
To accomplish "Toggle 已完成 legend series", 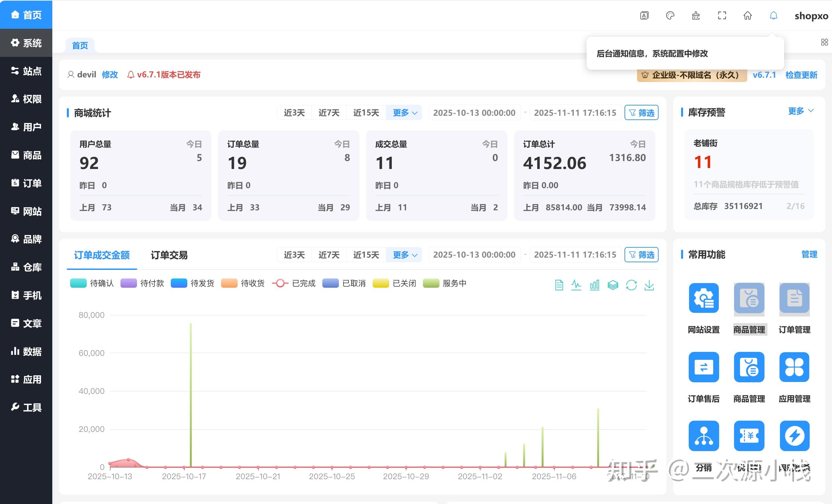I will tap(294, 283).
